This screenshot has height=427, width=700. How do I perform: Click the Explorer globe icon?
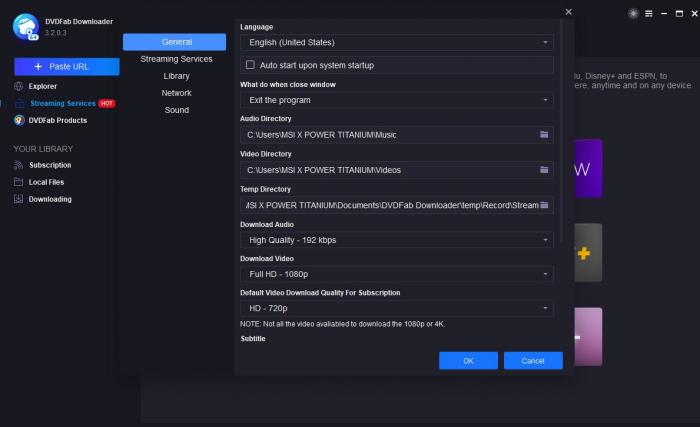(x=19, y=86)
